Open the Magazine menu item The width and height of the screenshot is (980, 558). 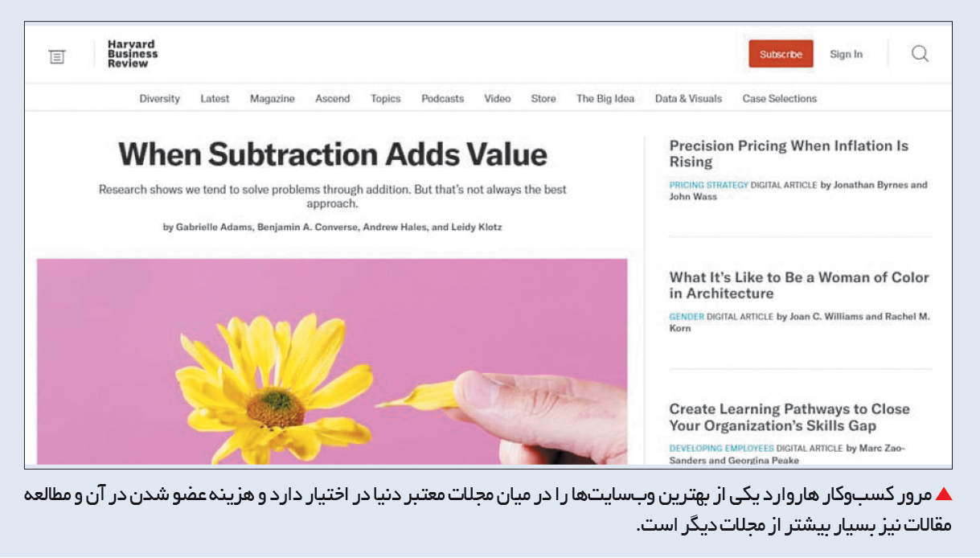pos(273,99)
